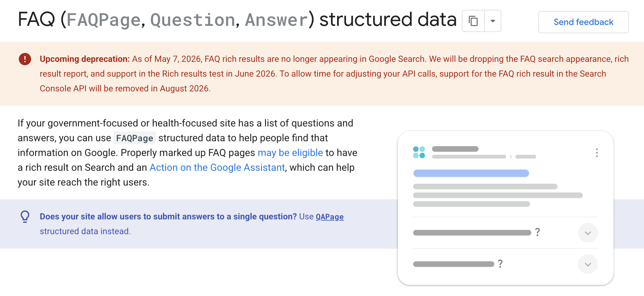Click the page heading 'structured data'
Viewport: 644px width, 296px height.
[x=388, y=19]
